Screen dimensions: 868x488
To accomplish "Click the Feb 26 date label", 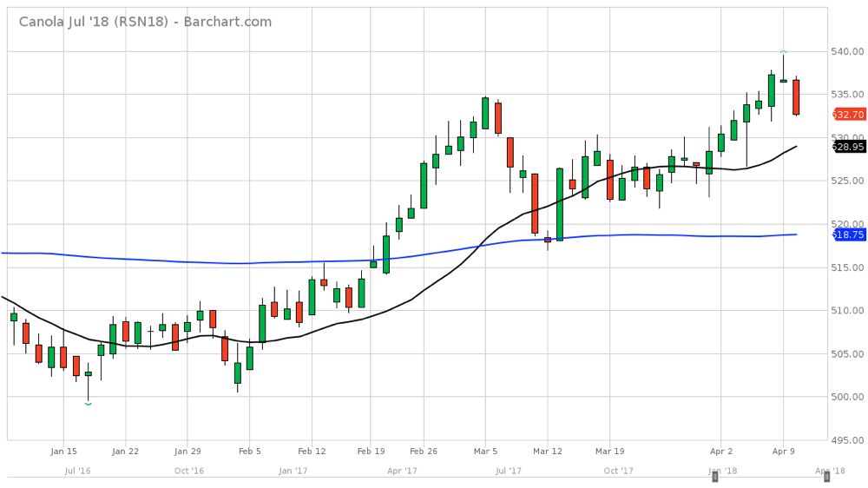I will [424, 451].
